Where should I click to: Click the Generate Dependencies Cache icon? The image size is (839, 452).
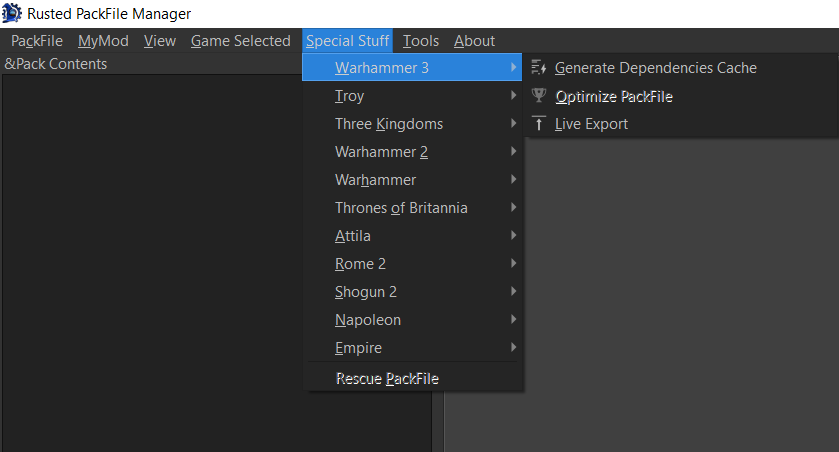point(538,67)
